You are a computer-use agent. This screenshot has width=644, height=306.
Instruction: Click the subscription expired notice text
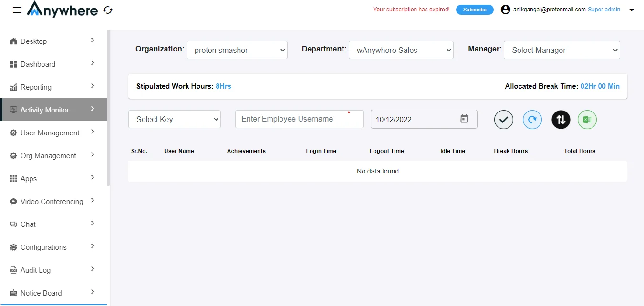coord(411,10)
